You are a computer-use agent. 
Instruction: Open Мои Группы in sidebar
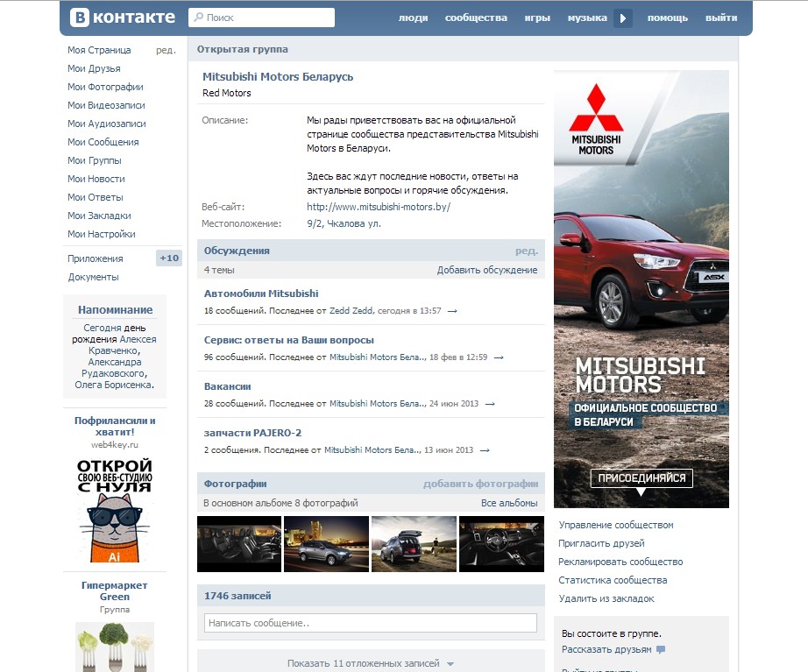(95, 161)
